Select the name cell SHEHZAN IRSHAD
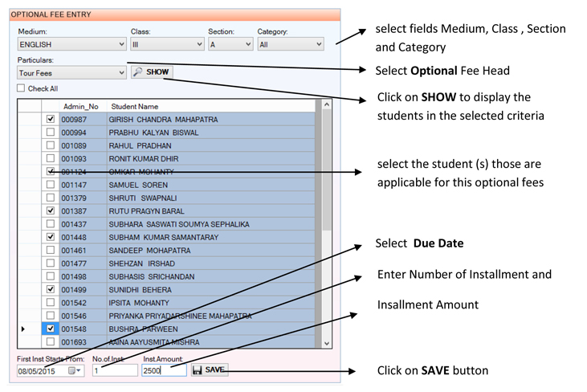The height and width of the screenshot is (392, 587). 211,263
